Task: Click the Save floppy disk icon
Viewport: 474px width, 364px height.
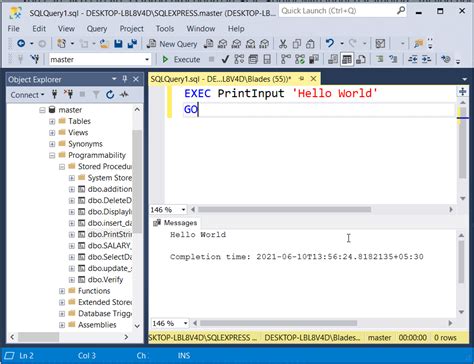Action: click(x=118, y=43)
